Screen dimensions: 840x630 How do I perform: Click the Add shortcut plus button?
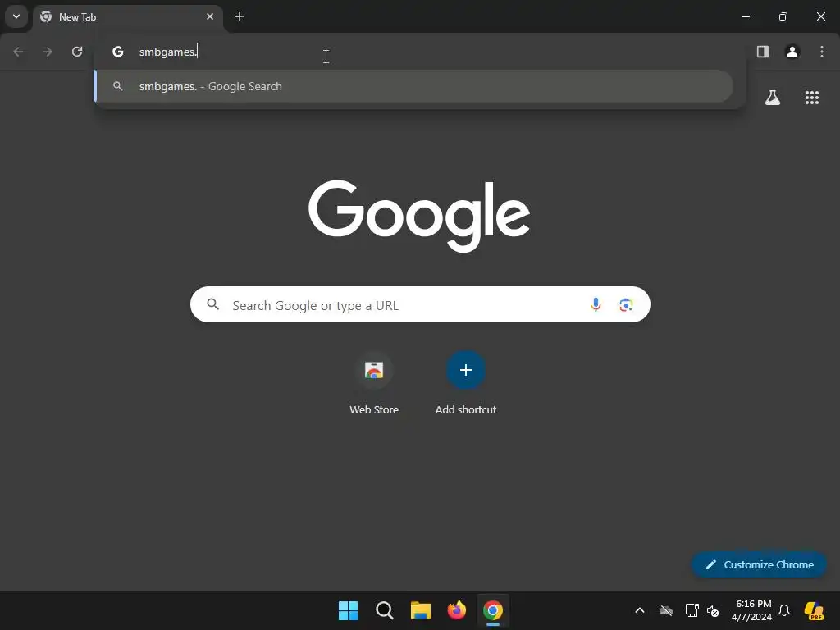pos(466,370)
